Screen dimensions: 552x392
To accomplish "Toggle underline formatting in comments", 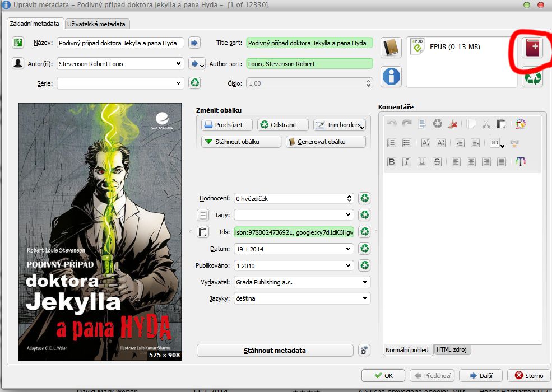I will click(x=422, y=161).
